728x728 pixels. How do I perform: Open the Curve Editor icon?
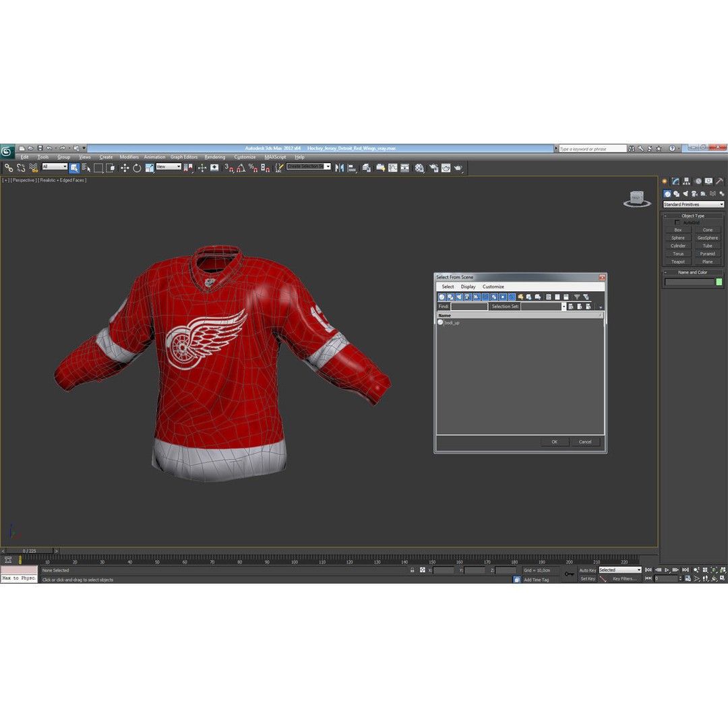click(x=393, y=168)
